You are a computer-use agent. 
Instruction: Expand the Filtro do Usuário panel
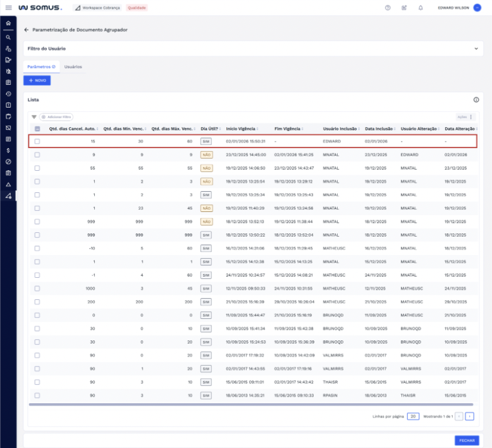tap(477, 48)
